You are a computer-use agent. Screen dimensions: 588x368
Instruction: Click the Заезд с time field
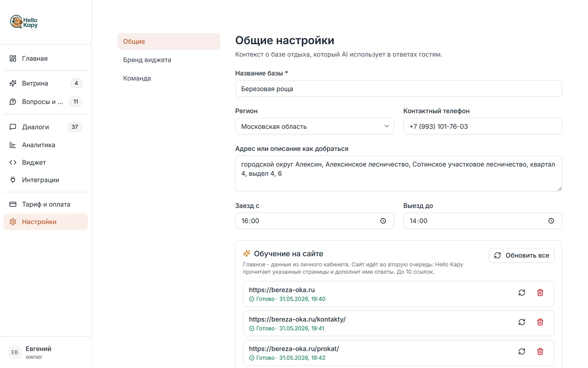(315, 221)
